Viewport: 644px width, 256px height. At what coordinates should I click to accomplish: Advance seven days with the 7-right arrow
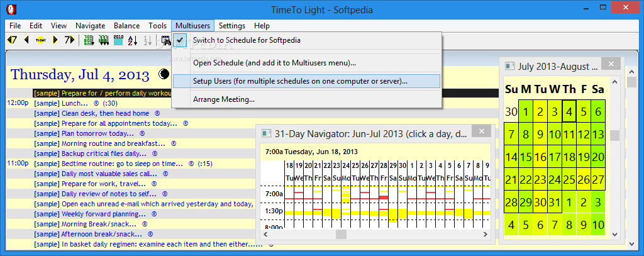coord(69,40)
